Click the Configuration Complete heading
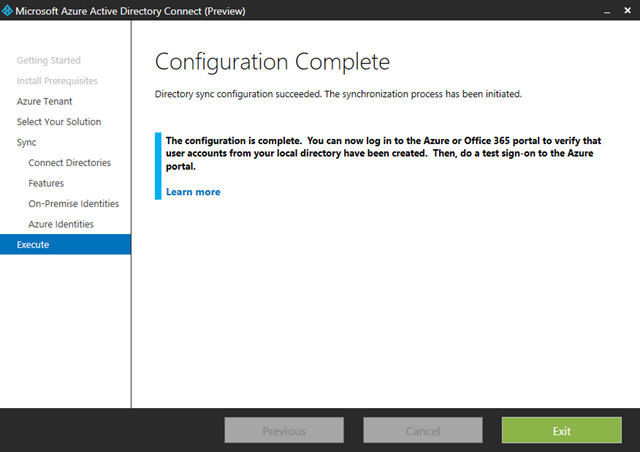This screenshot has height=452, width=640. [272, 62]
